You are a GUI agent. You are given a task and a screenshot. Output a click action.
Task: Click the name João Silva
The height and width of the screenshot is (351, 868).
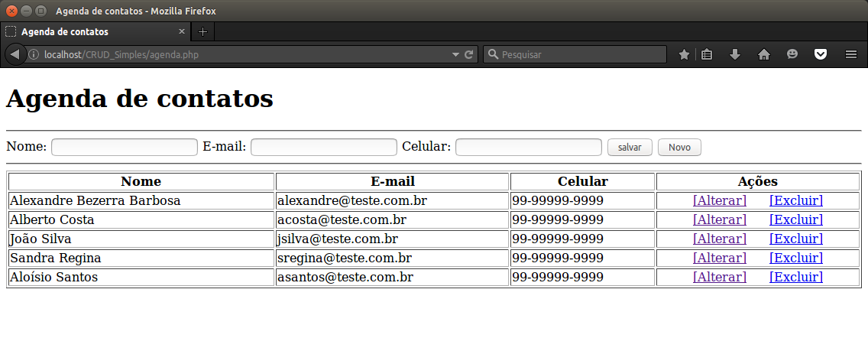(x=40, y=239)
